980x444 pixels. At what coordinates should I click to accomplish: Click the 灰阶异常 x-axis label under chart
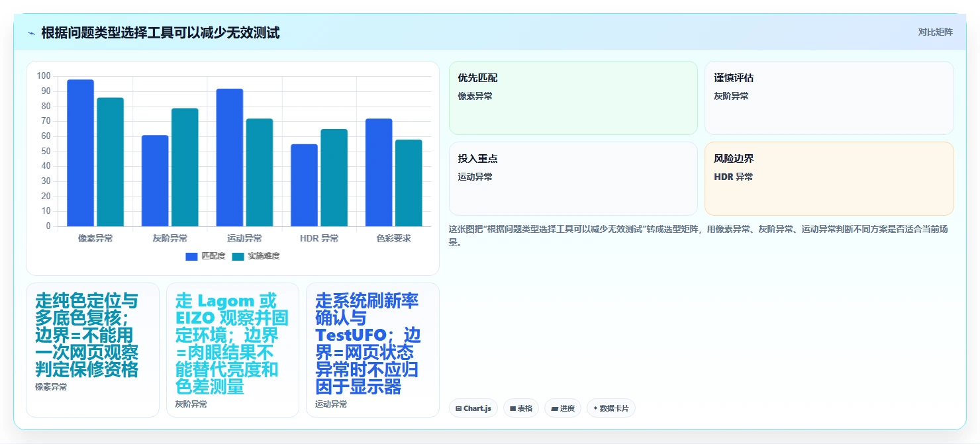pos(170,238)
